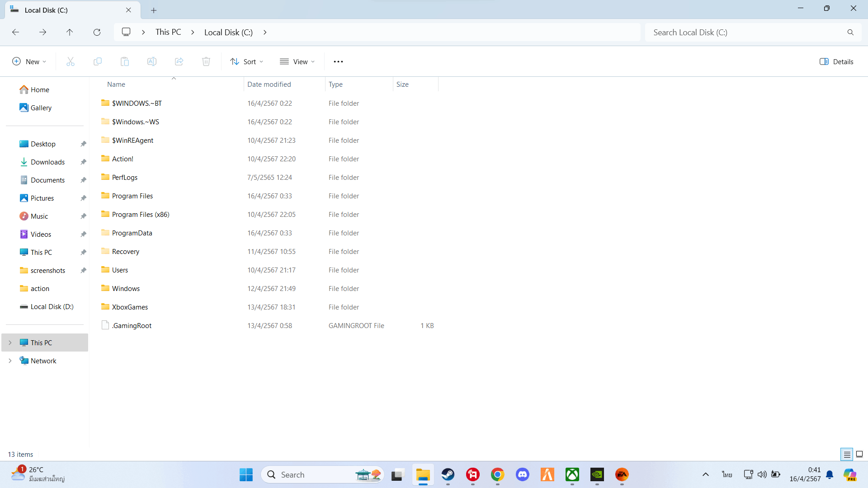Viewport: 868px width, 488px height.
Task: Click This PC in the breadcrumb path
Action: [168, 32]
